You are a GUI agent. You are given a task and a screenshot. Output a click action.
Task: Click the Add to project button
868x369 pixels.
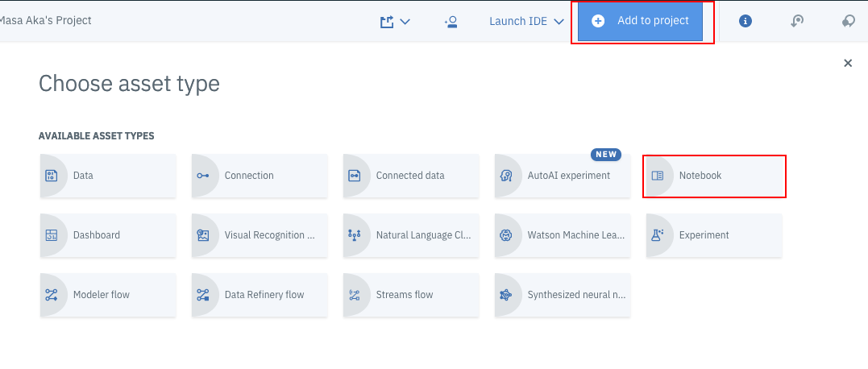pyautogui.click(x=641, y=21)
